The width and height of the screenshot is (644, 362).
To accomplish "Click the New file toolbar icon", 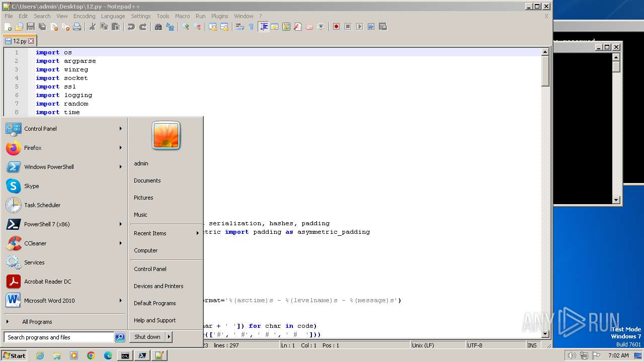I will (x=8, y=27).
